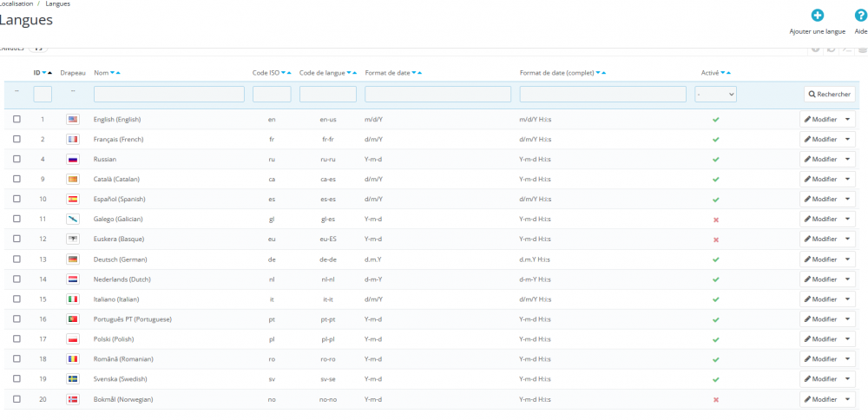Click the Galician flag icon
Screen dimensions: 868x420
pyautogui.click(x=73, y=220)
